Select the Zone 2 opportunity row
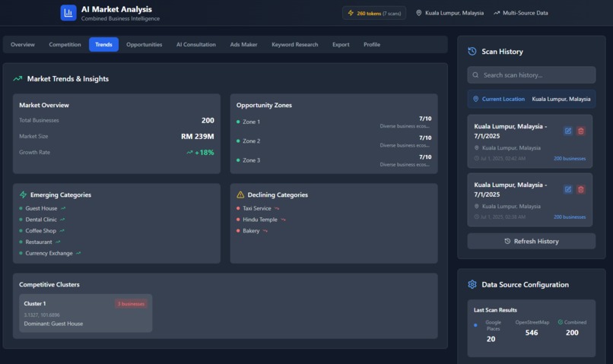The image size is (613, 364). click(x=334, y=141)
